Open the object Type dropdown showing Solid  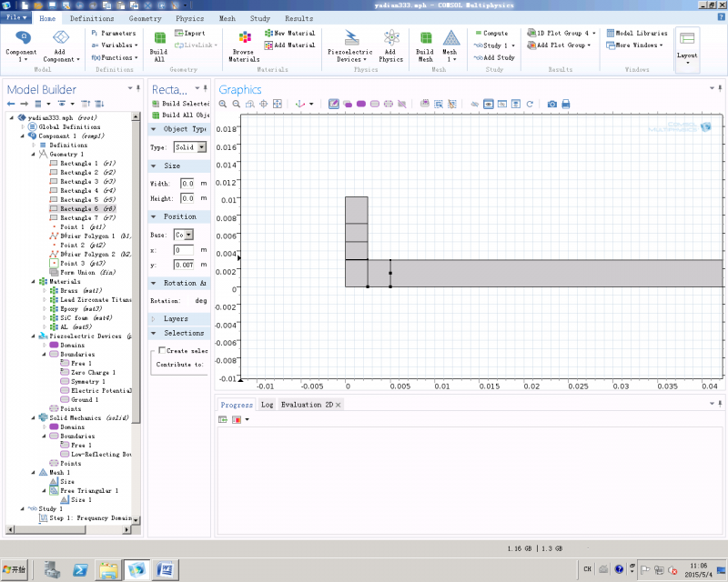pos(189,146)
